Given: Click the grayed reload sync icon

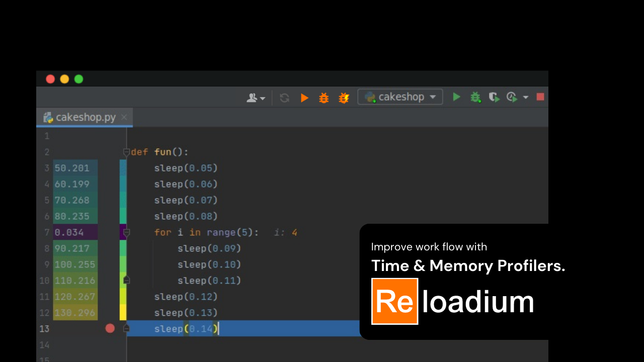Looking at the screenshot, I should [285, 98].
